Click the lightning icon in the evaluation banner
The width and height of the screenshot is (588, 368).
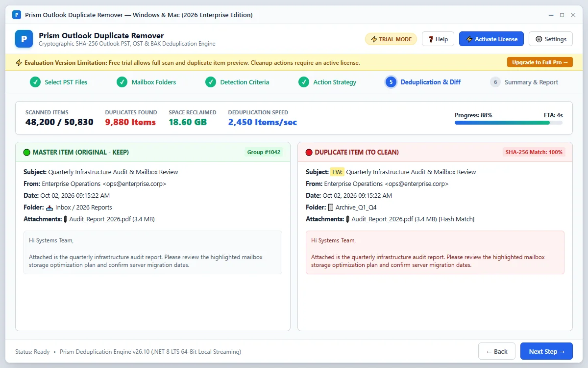point(19,63)
